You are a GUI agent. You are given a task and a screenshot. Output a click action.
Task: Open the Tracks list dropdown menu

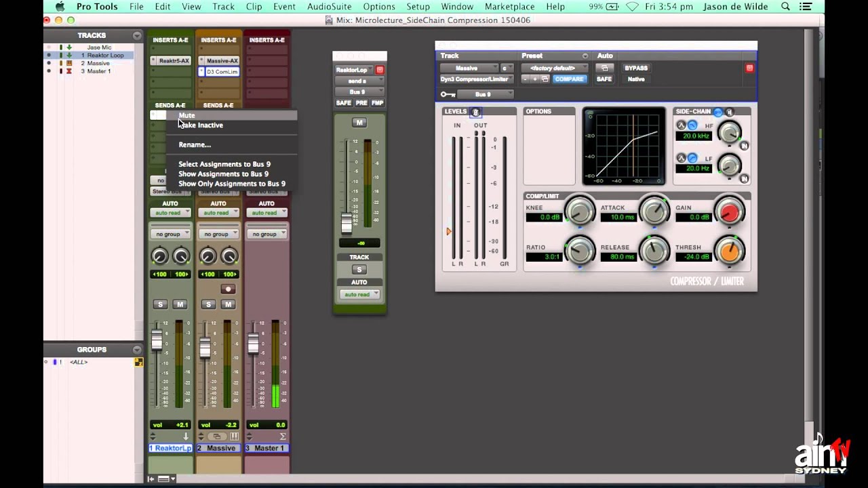click(x=137, y=35)
